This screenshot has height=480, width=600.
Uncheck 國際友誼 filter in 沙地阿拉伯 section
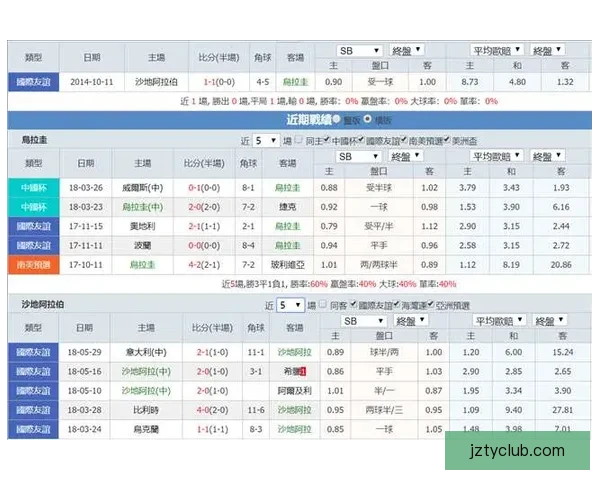pos(354,304)
